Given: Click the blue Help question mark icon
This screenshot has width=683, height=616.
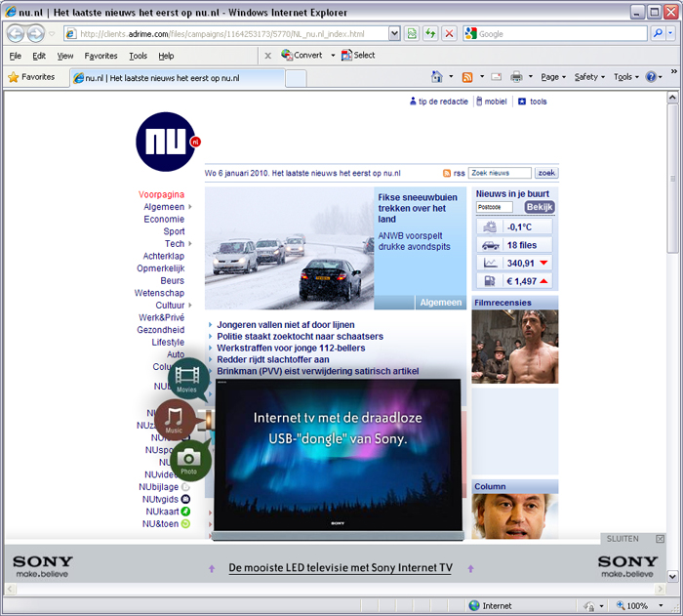Looking at the screenshot, I should 651,77.
